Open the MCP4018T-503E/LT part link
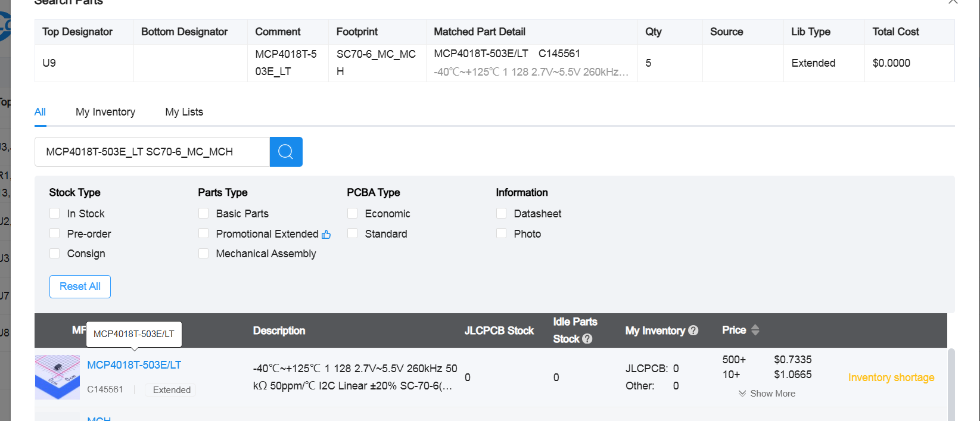 pyautogui.click(x=134, y=365)
